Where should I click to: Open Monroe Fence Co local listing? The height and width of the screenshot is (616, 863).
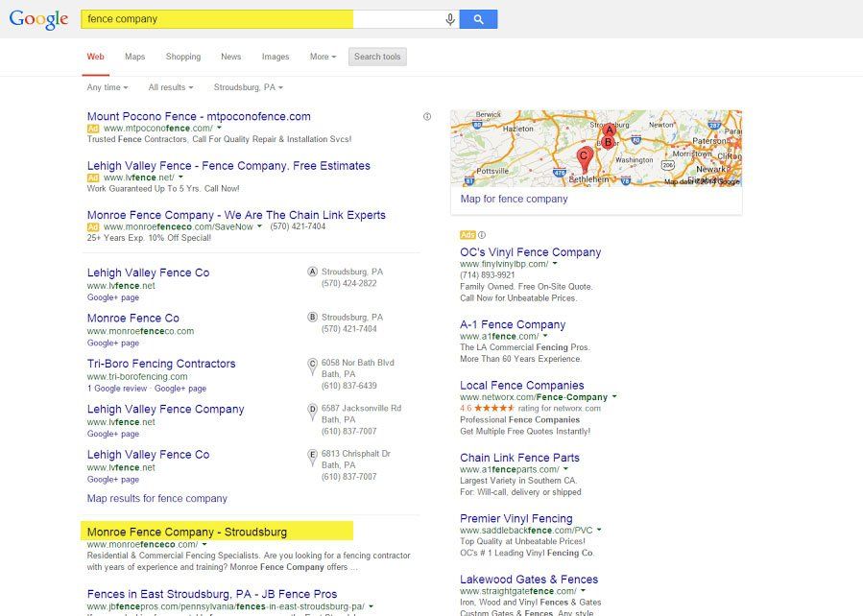(133, 318)
